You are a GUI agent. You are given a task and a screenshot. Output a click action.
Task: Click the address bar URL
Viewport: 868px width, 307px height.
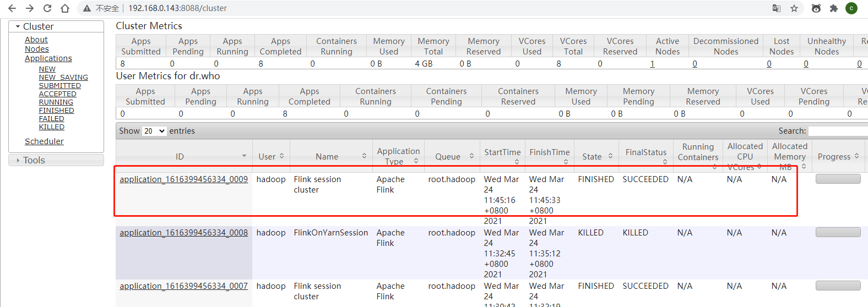[x=177, y=8]
